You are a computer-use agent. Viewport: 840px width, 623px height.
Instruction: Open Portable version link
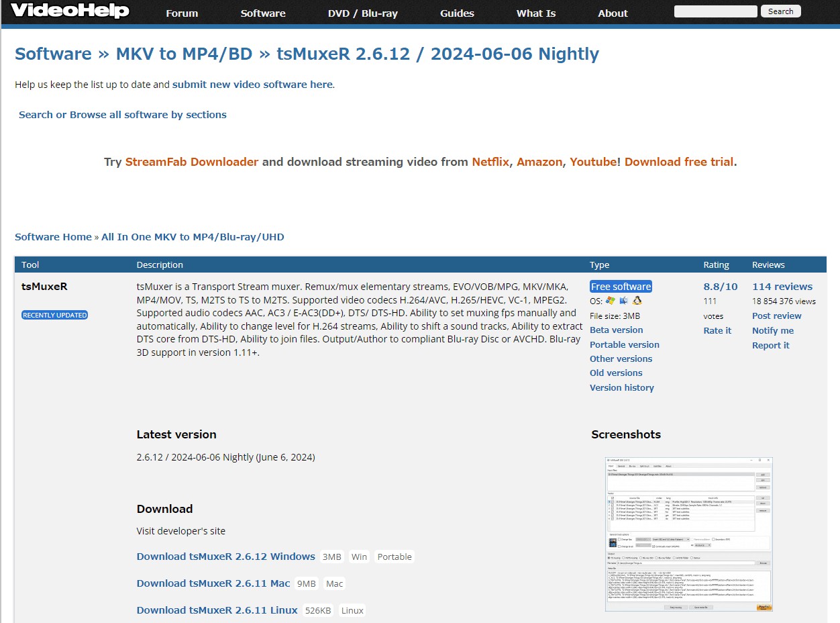(625, 344)
